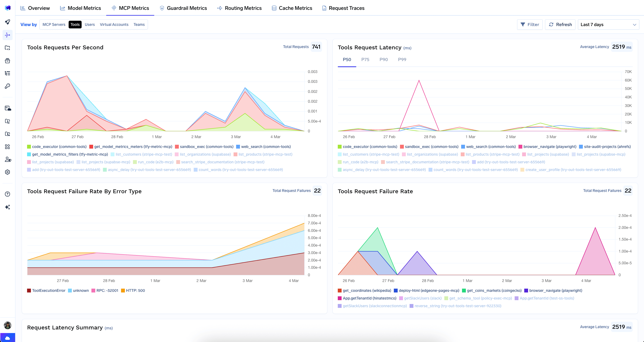Open the Last 7 days time range dropdown
This screenshot has height=342, width=644.
tap(608, 24)
